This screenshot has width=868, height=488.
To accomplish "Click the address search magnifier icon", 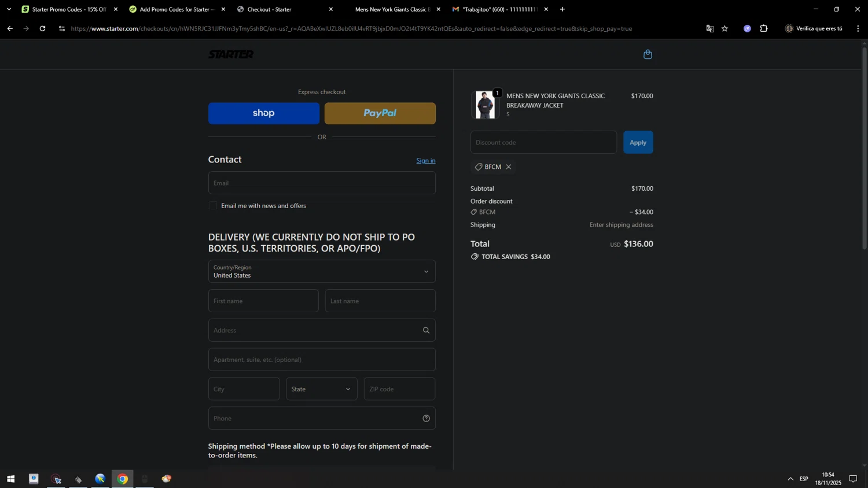I will pos(426,331).
